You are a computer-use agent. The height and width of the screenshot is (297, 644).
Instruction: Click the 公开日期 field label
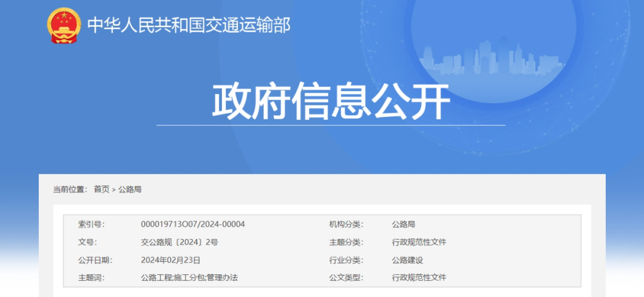(95, 260)
